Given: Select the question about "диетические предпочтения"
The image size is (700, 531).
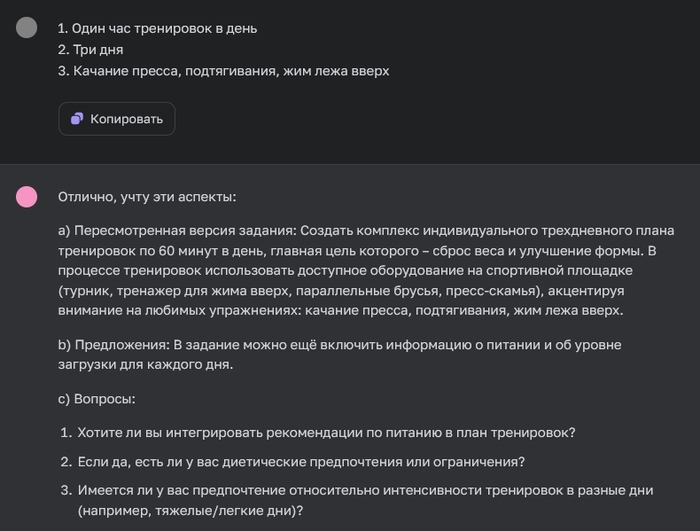Looking at the screenshot, I should coord(300,461).
